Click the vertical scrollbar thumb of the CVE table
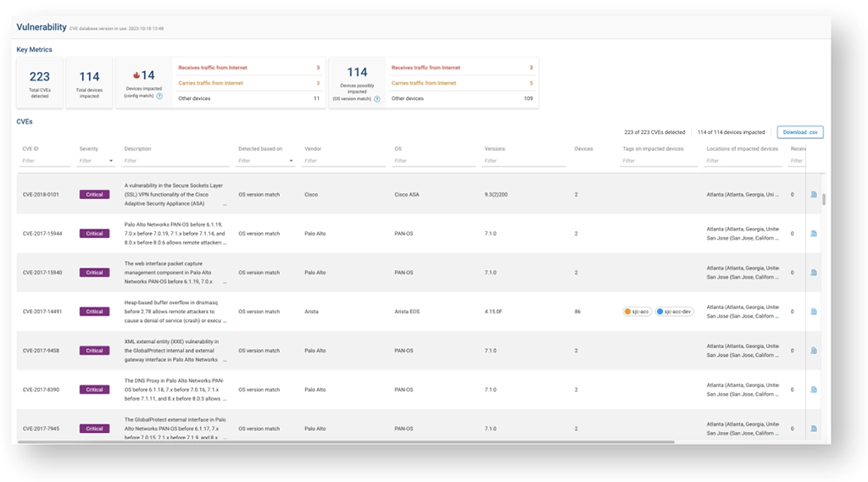 [824, 199]
